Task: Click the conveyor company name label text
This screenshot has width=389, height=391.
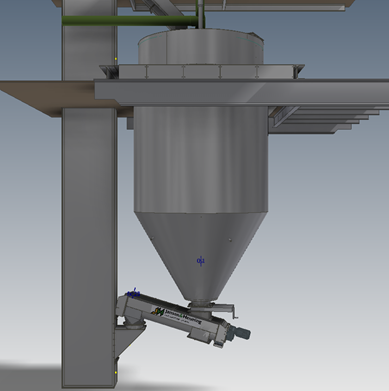Action: [x=183, y=317]
